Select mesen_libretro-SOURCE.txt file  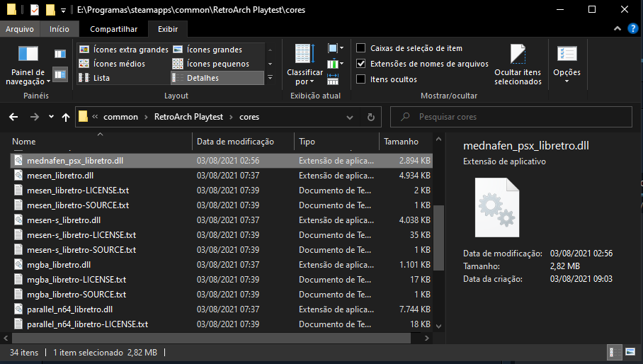pos(221,205)
